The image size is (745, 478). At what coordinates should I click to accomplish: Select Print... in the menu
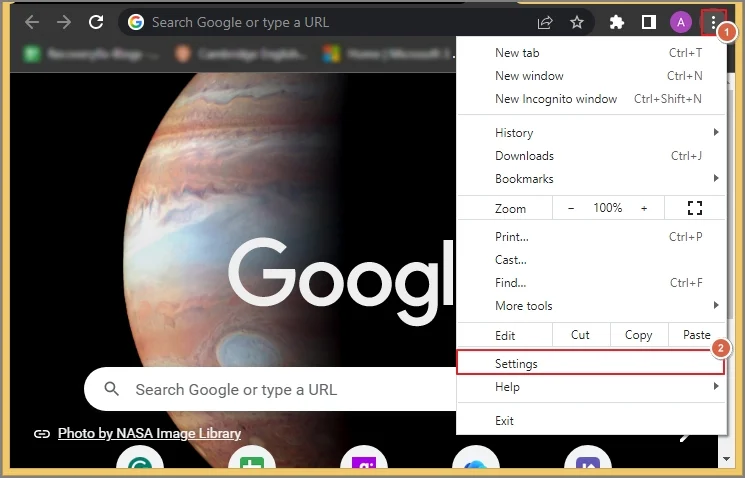pos(591,237)
